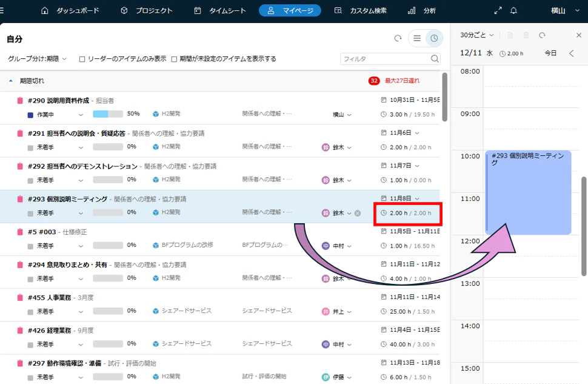Go to previous day arrow
Viewport: 588px width, 384px height.
[572, 53]
